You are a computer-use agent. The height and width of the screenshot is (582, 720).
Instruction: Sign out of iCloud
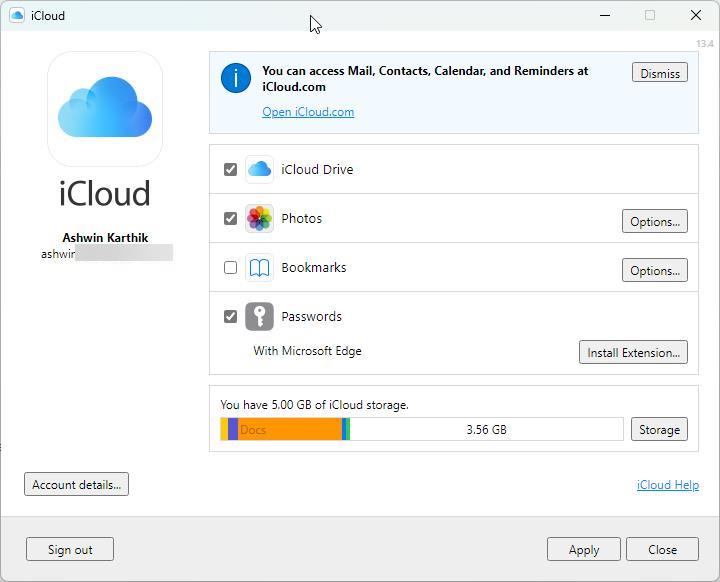tap(70, 549)
